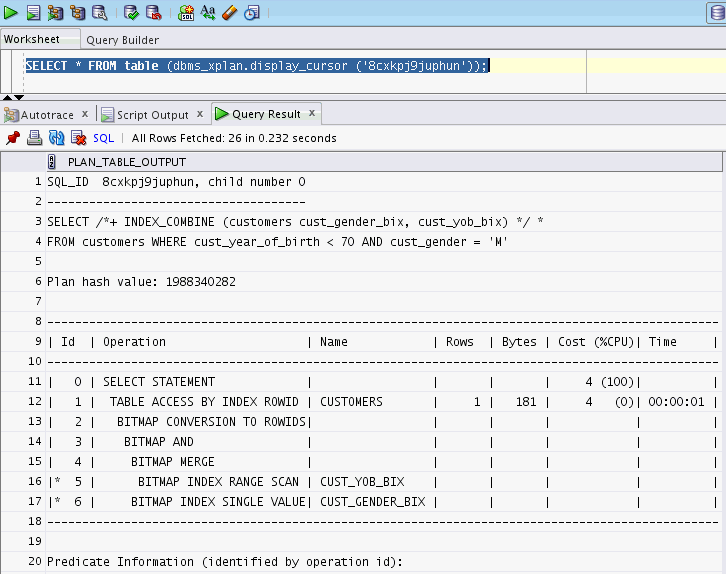Viewport: 726px width, 574px height.
Task: Close the Query Result tab
Action: point(312,113)
